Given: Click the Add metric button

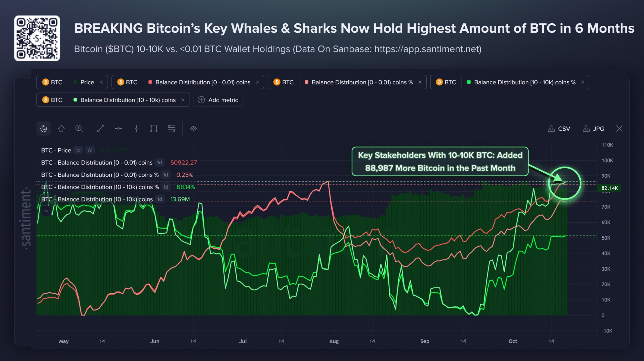Looking at the screenshot, I should click(x=218, y=100).
